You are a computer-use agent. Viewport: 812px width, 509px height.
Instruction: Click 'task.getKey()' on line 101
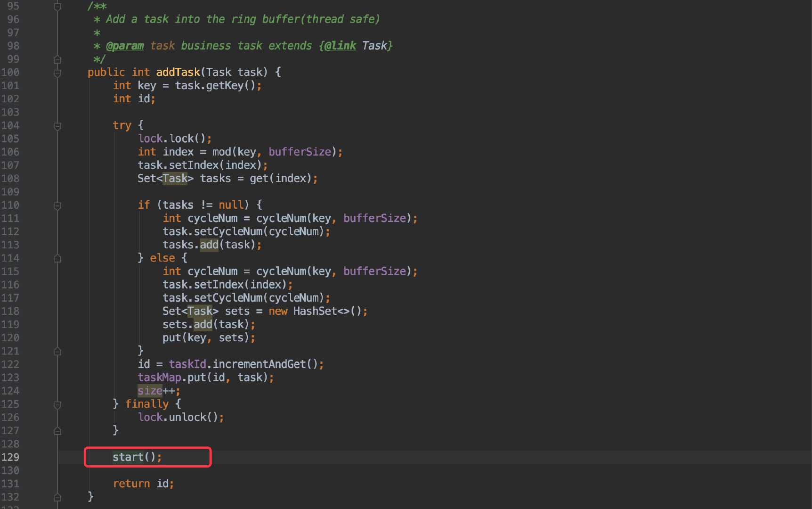[x=216, y=85]
